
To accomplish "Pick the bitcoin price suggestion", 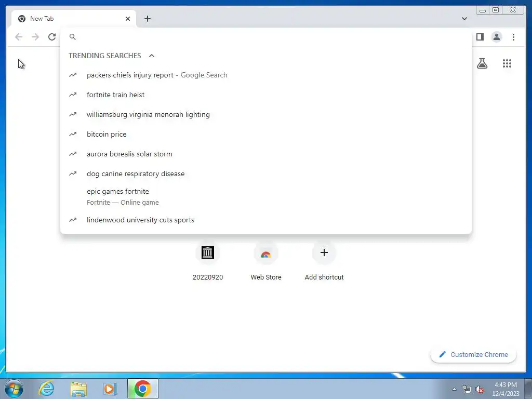I will (x=265, y=134).
